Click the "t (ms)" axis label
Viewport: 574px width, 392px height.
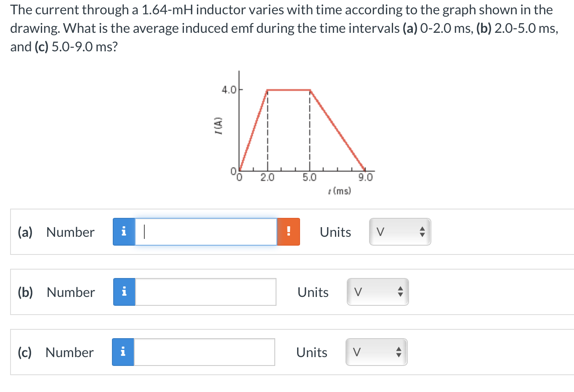point(339,191)
